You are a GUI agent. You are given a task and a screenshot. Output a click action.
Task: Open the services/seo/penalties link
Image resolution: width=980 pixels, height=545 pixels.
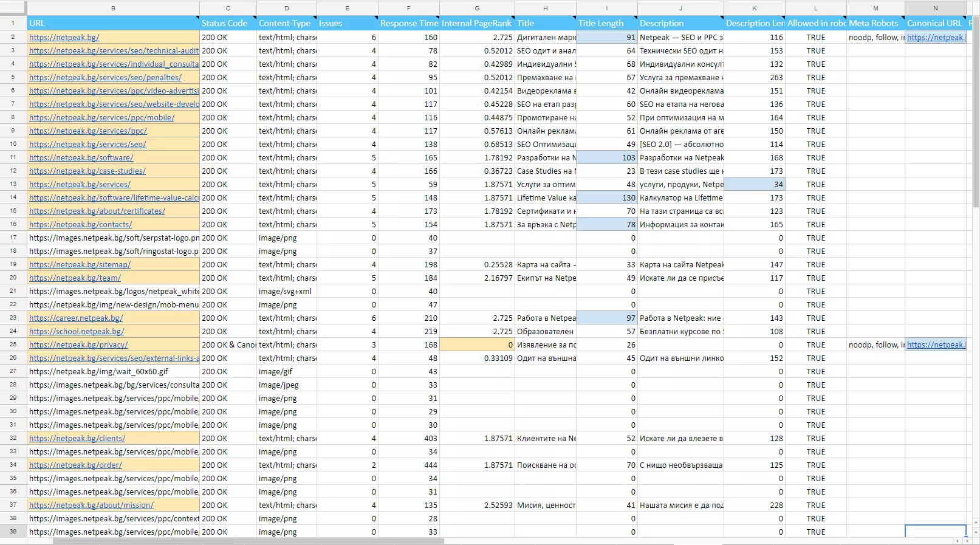point(106,78)
